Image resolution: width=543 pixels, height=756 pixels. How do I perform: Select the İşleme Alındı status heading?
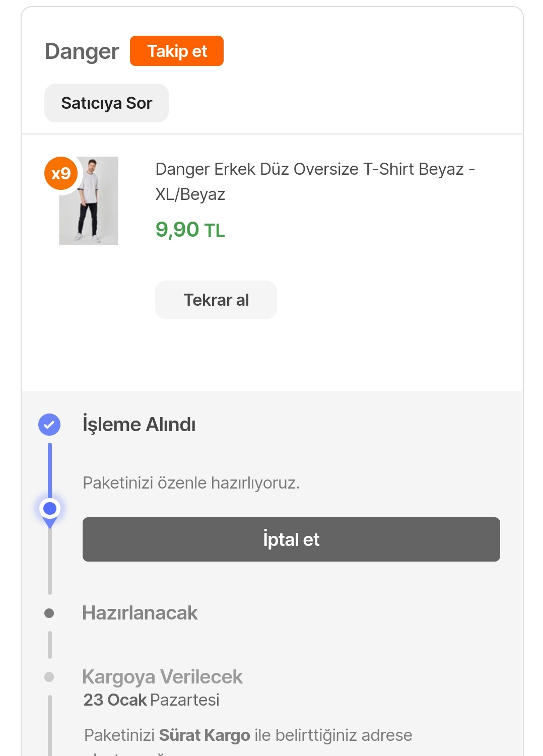pos(139,425)
